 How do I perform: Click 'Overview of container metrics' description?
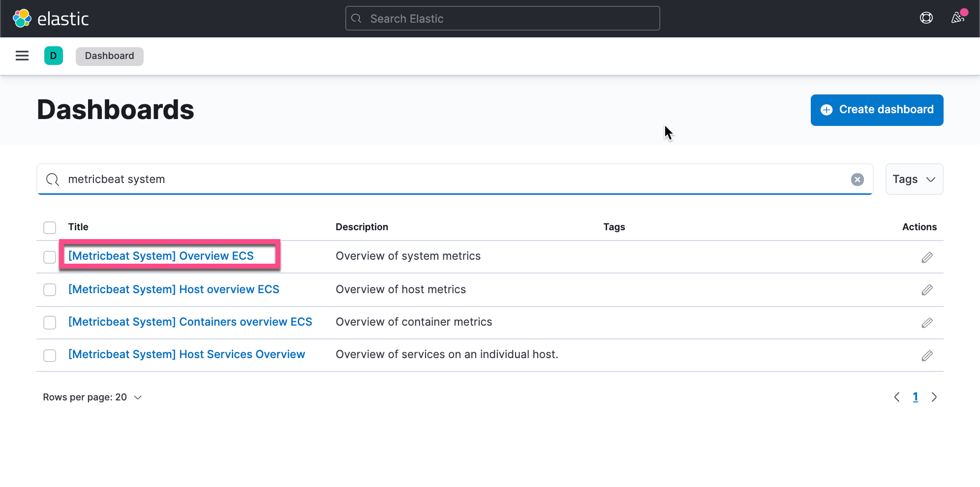pos(414,322)
